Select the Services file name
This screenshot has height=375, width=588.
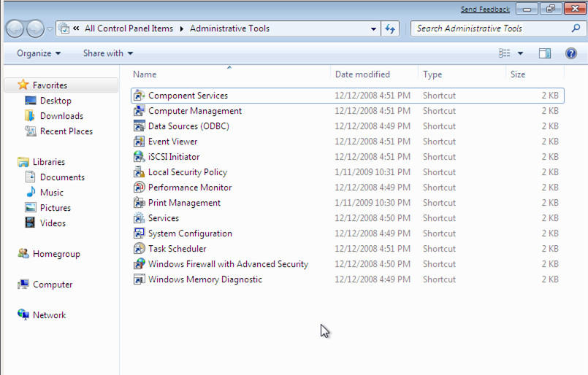click(x=164, y=218)
